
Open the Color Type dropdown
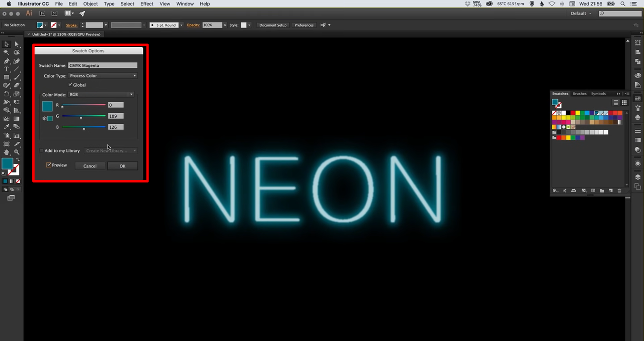[x=103, y=76]
